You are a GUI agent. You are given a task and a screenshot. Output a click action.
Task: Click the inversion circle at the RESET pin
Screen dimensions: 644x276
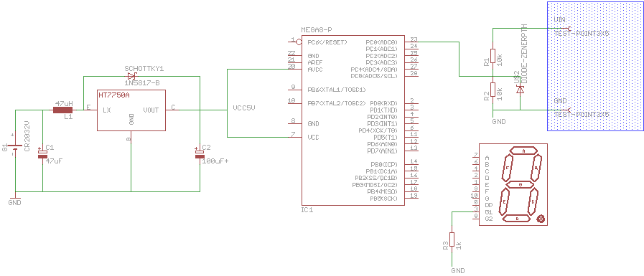click(x=299, y=42)
